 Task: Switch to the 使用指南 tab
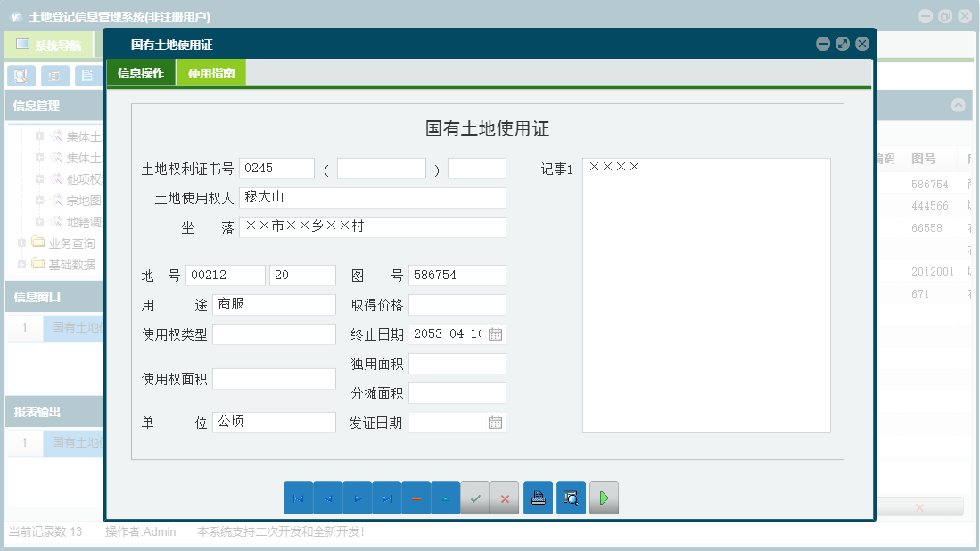211,73
